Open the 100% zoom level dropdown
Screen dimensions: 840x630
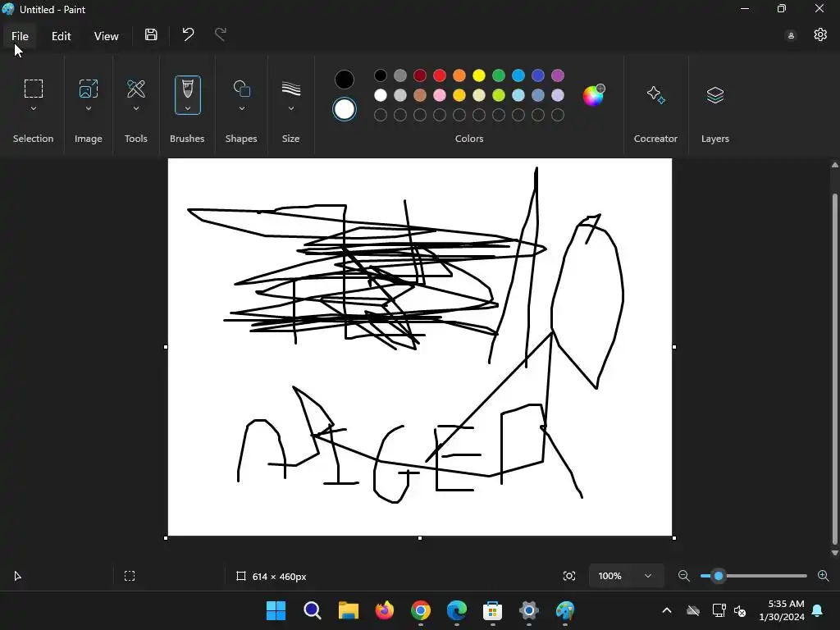click(x=626, y=576)
